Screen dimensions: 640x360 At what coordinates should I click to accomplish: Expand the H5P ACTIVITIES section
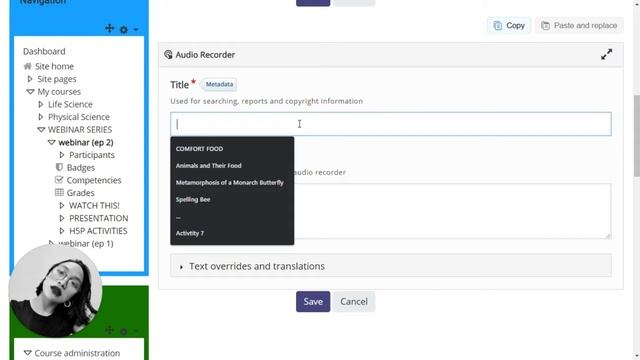[x=62, y=231]
